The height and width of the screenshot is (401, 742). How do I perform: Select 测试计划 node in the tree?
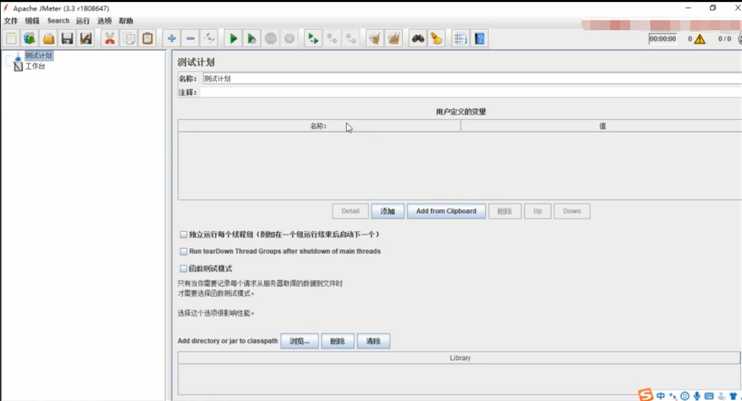click(x=39, y=55)
